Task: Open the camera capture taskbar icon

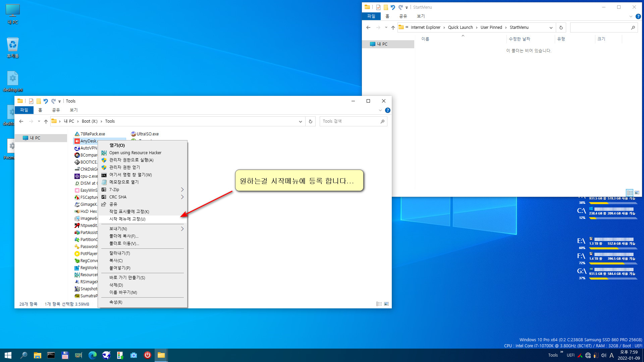Action: point(133,355)
